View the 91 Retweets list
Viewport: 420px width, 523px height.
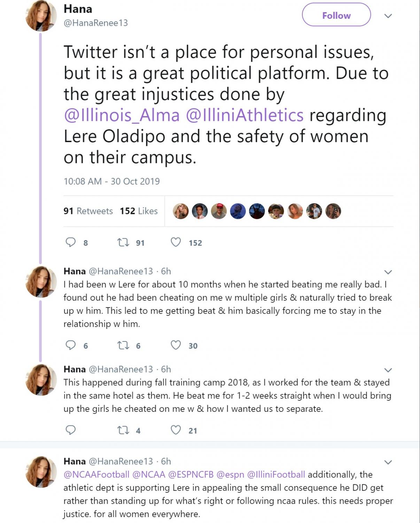(x=88, y=211)
